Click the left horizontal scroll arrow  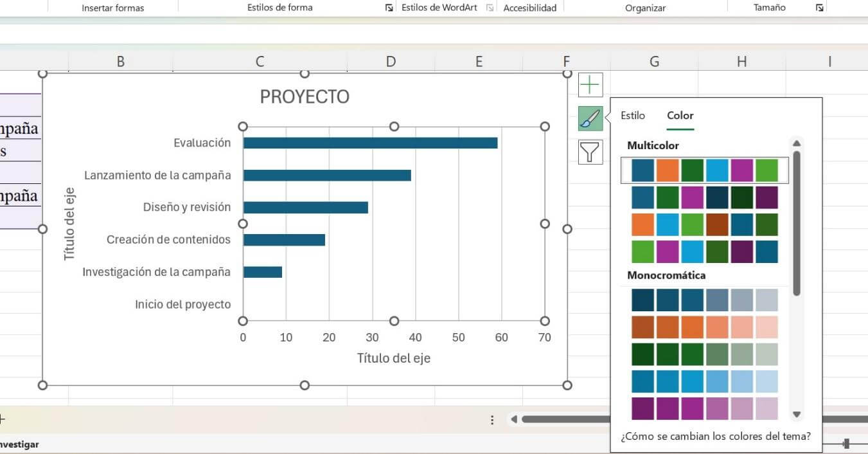pos(513,419)
